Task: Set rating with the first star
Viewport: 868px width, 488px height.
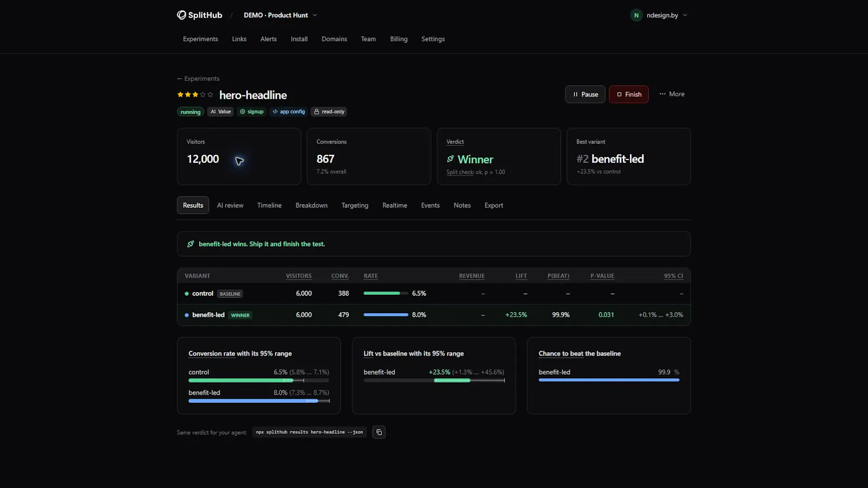Action: (180, 94)
